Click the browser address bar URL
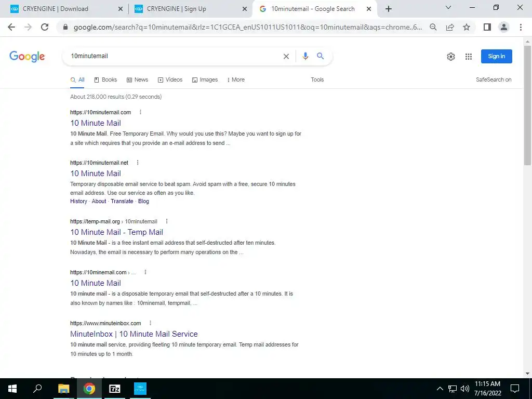 [x=248, y=27]
